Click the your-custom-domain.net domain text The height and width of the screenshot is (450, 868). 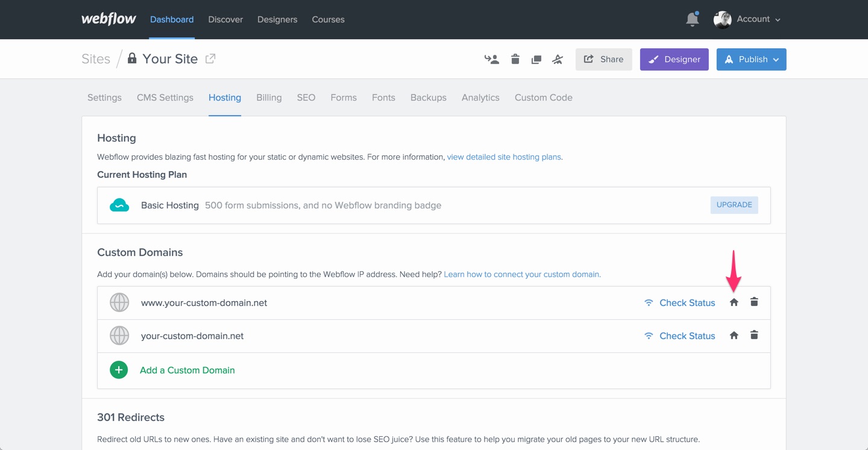pyautogui.click(x=192, y=336)
